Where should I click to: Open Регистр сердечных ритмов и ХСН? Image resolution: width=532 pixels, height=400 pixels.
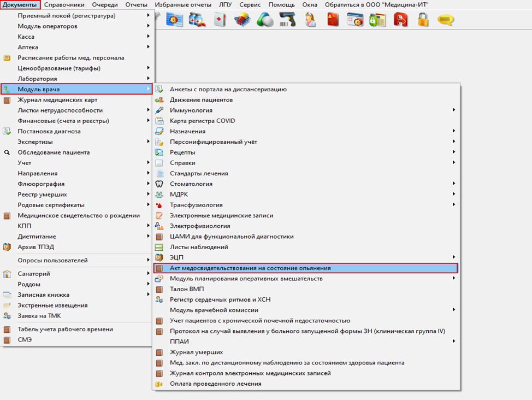pyautogui.click(x=306, y=299)
